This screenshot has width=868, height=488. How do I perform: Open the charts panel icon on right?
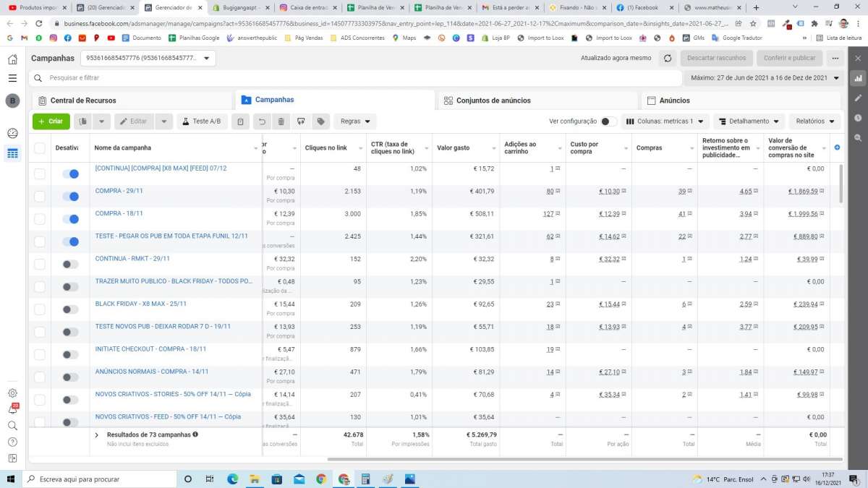[x=858, y=78]
